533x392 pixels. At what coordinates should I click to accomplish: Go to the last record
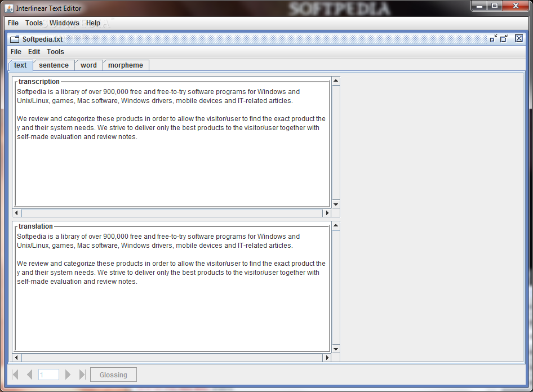(x=82, y=375)
